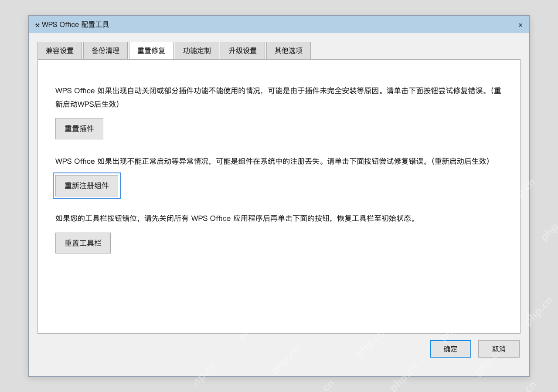
Task: Cancel the dialog with 取消
Action: click(499, 349)
